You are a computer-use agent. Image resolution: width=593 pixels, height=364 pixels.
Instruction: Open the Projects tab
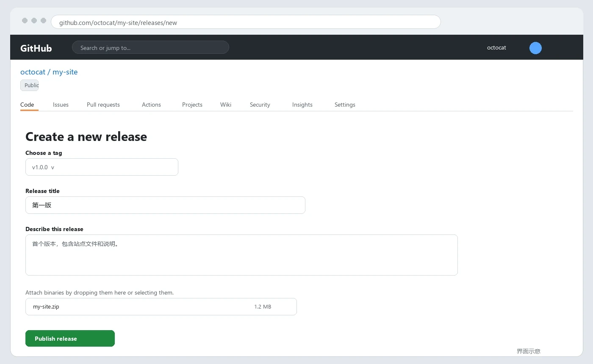click(192, 105)
